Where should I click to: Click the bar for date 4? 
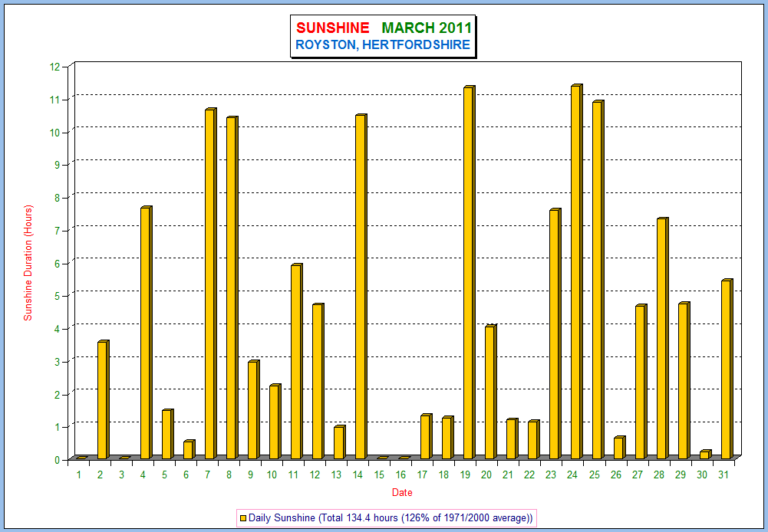coord(146,333)
